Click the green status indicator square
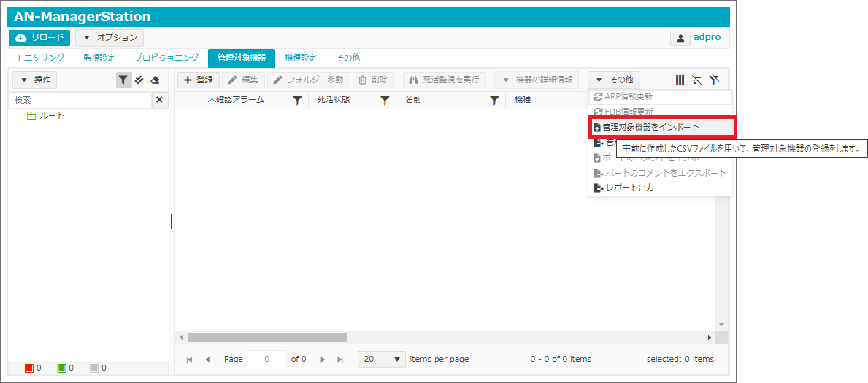The image size is (868, 383). pos(61,368)
